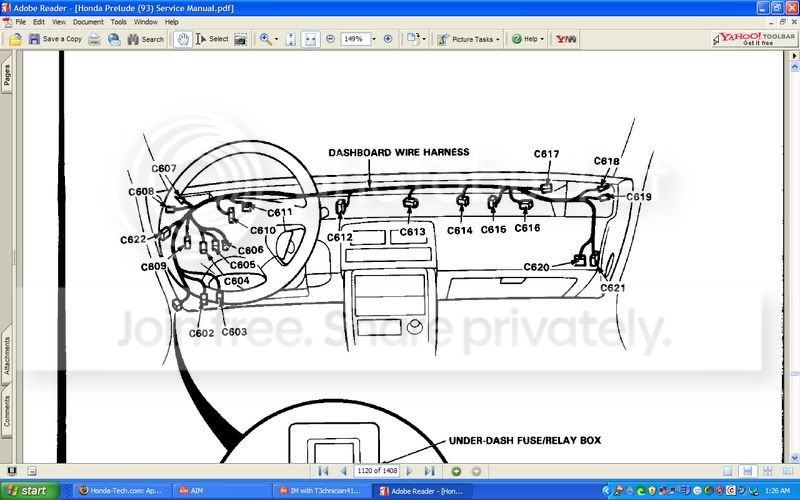
Task: Open the 149% zoom level dropdown
Action: point(373,39)
